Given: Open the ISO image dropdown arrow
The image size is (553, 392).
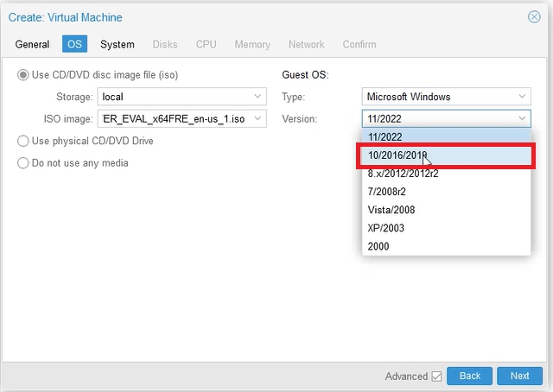Looking at the screenshot, I should tap(257, 119).
